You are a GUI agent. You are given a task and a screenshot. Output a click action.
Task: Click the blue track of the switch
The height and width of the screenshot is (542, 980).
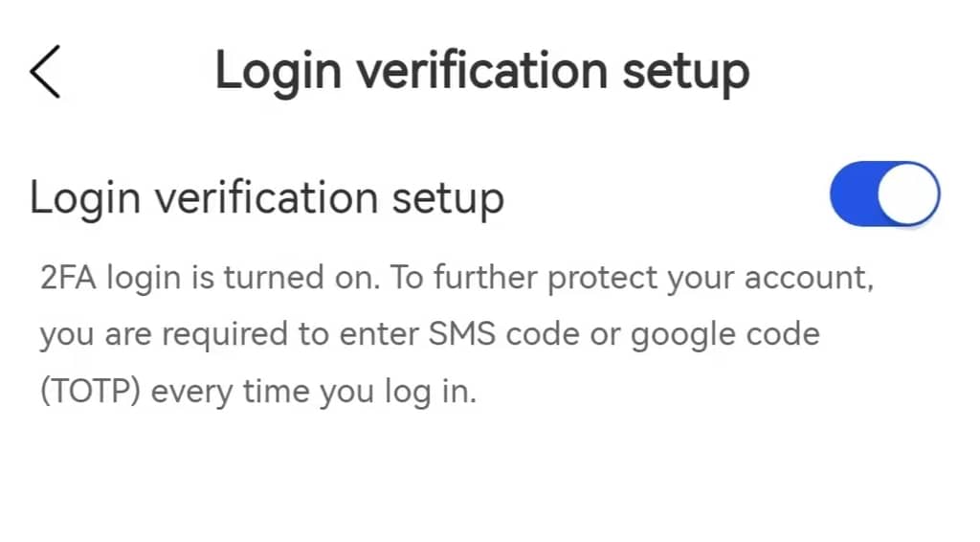tap(853, 195)
